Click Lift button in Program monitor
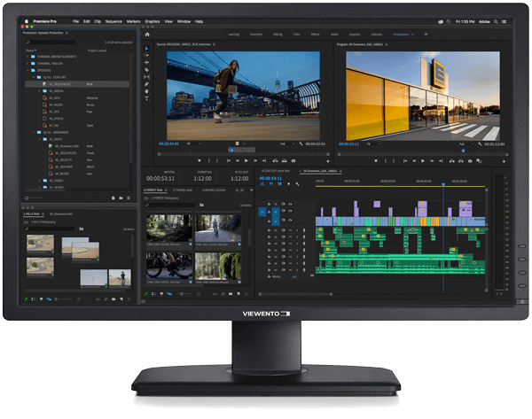 (x=452, y=161)
